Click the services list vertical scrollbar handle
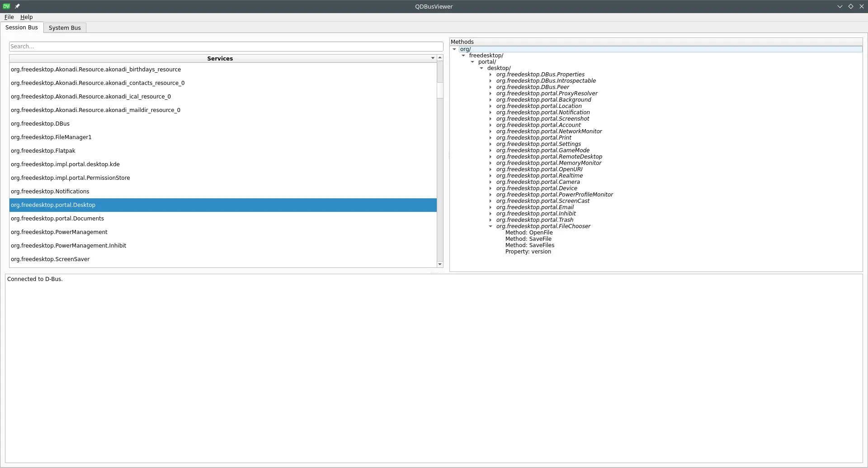 tap(440, 79)
